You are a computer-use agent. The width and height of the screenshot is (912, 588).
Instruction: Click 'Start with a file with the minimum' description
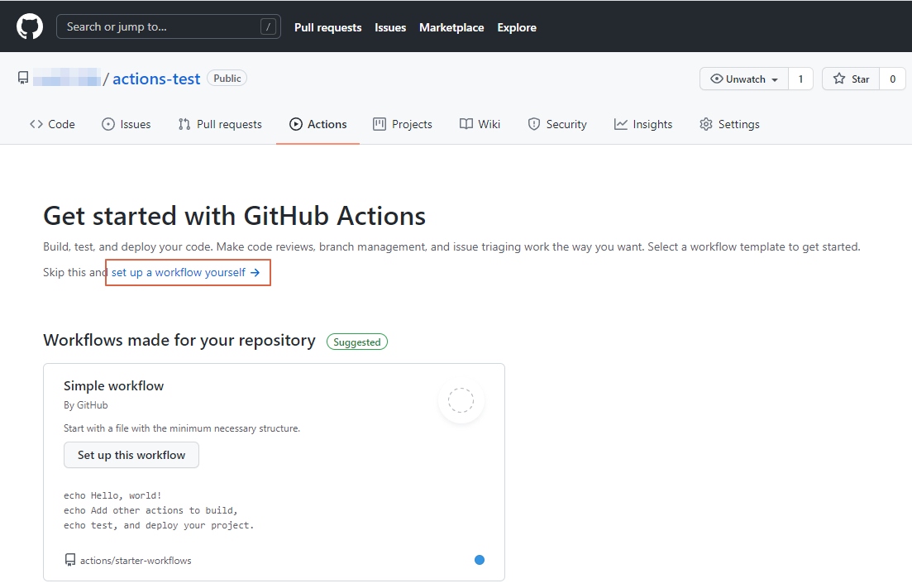click(x=181, y=428)
